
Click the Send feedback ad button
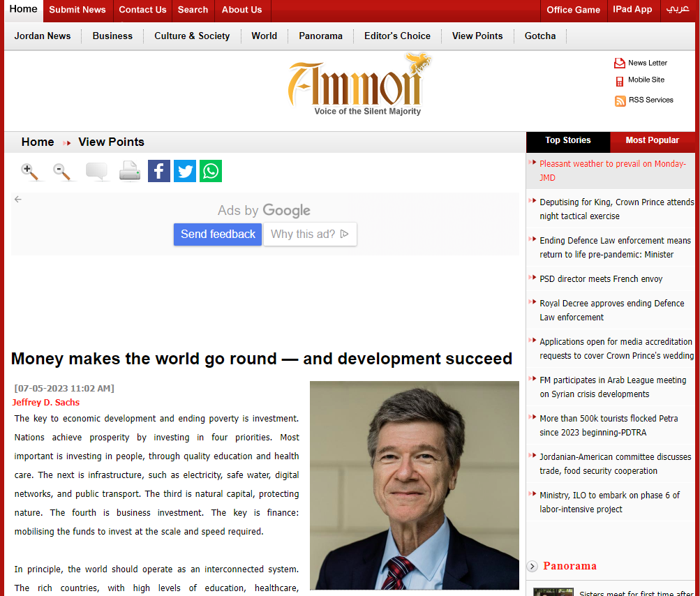point(218,234)
